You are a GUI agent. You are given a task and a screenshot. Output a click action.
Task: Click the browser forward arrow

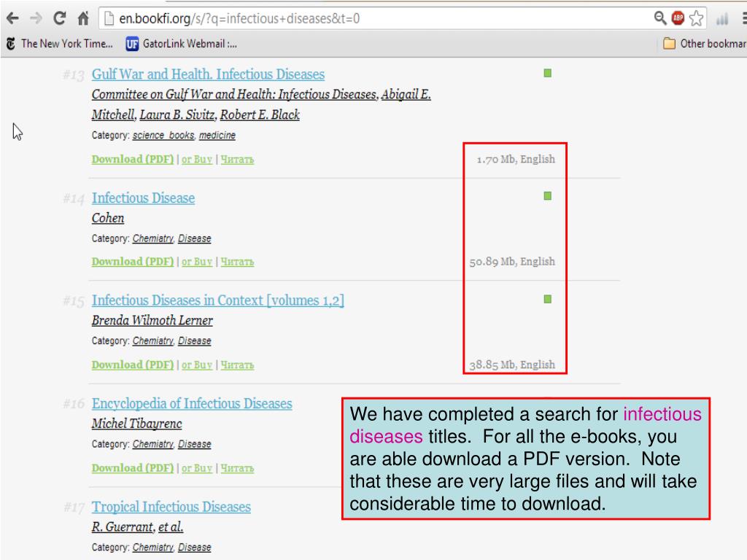(36, 18)
